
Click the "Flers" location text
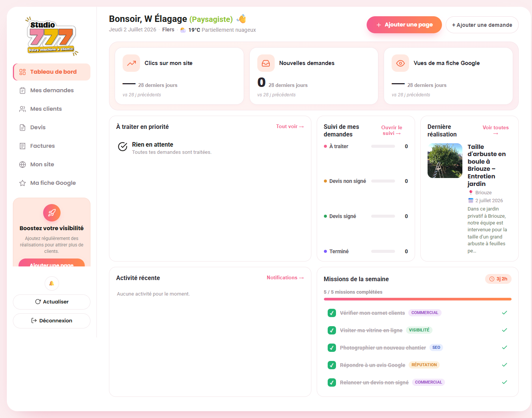(168, 30)
